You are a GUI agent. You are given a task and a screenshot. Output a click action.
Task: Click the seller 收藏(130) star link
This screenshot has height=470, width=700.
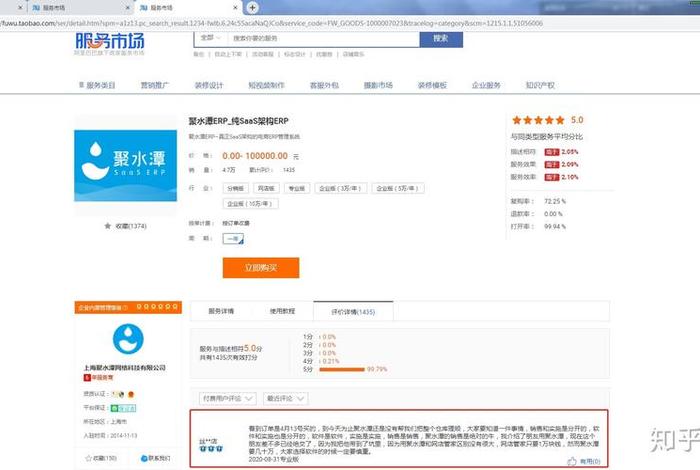tap(101, 458)
